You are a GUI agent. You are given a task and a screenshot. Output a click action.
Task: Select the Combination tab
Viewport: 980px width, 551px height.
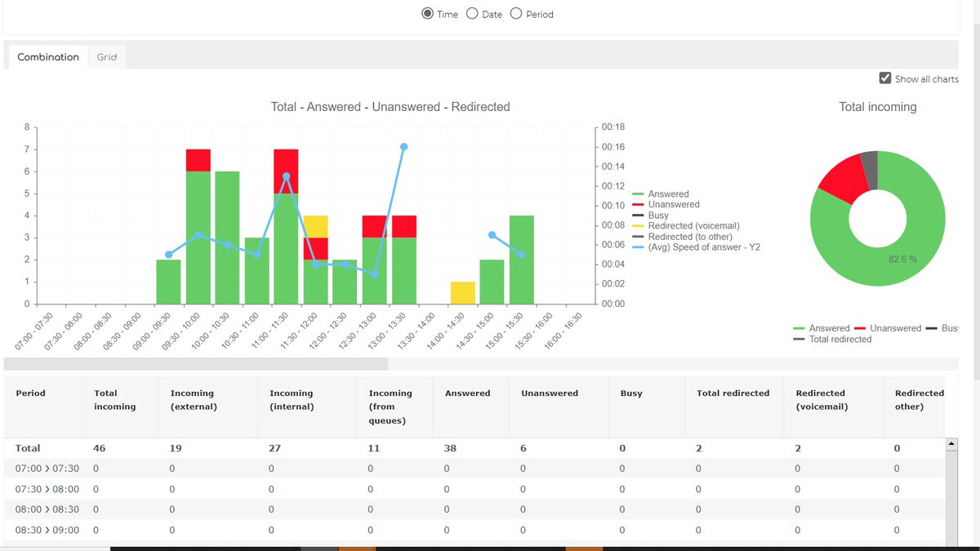tap(47, 56)
